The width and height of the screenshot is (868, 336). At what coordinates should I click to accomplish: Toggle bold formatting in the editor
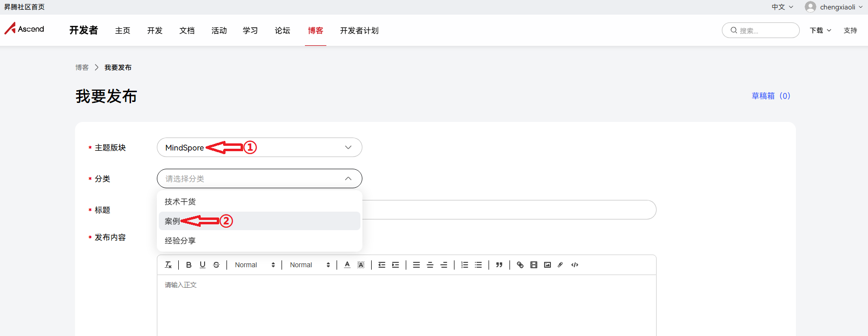[x=189, y=265]
